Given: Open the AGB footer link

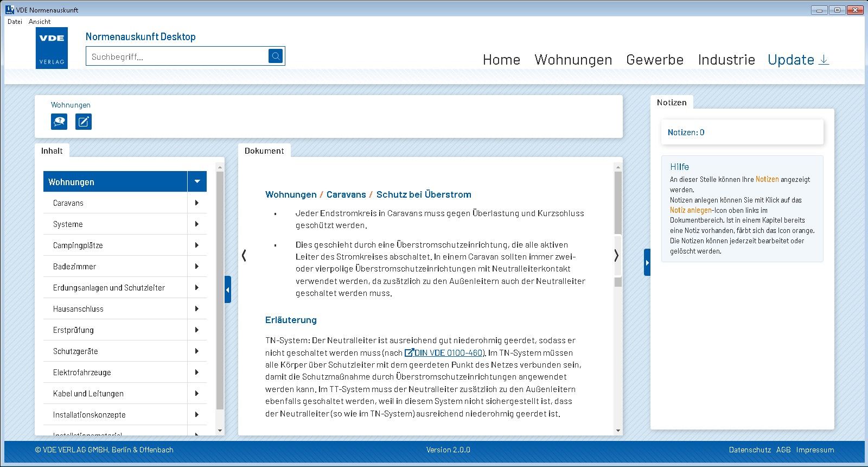Looking at the screenshot, I should [x=783, y=450].
